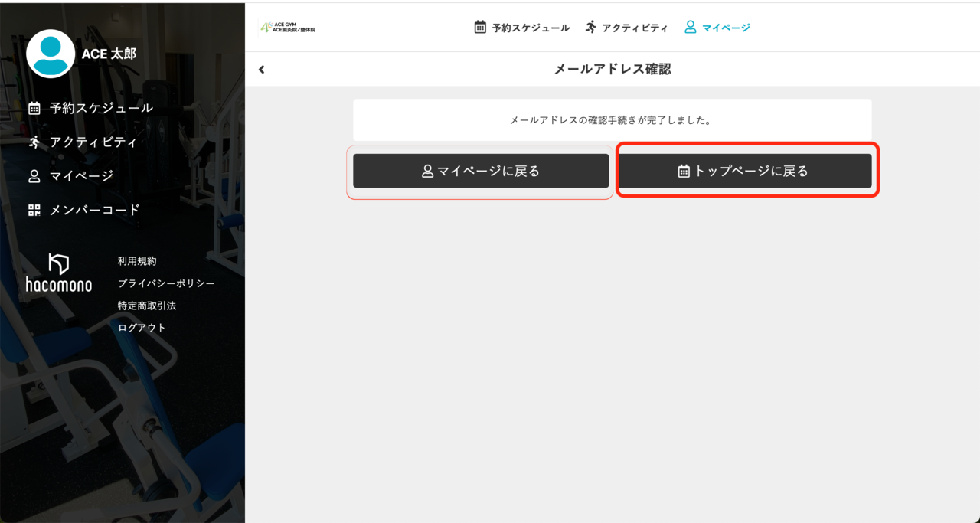
Task: Click the running icon in top navigation
Action: pyautogui.click(x=590, y=27)
